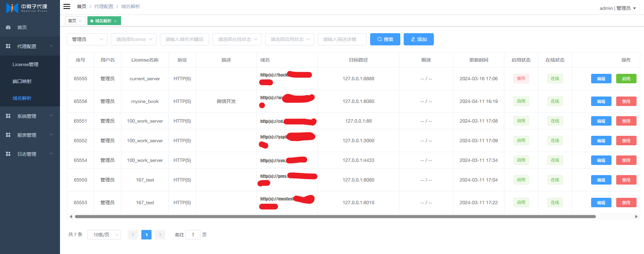Open the 请选择在线状态 dropdown
Screen dimensions: 644x254
[237, 39]
